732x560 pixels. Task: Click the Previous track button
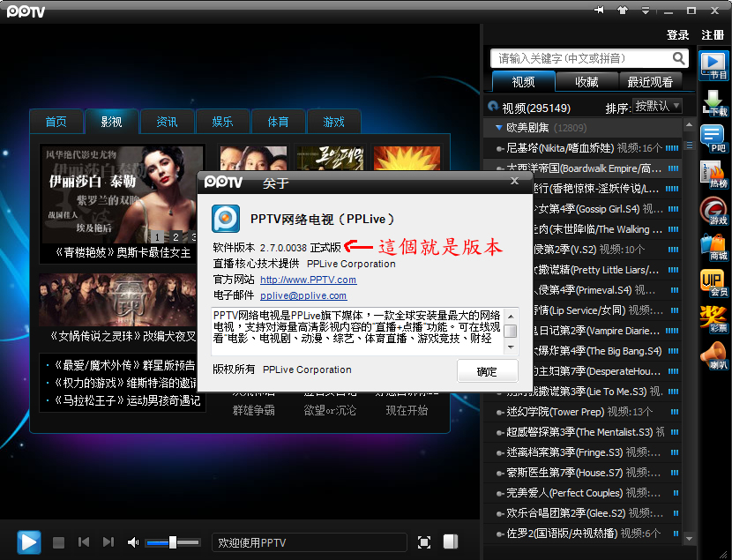(x=84, y=541)
